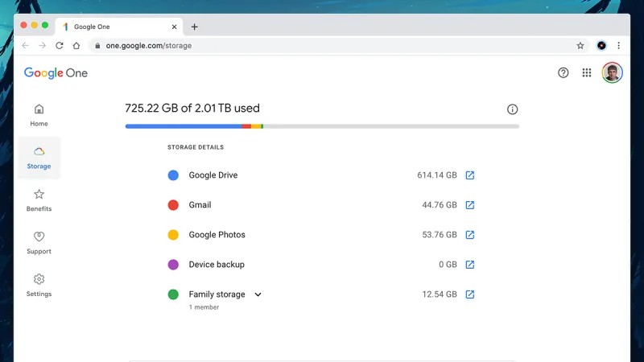The image size is (644, 362).
Task: Open the Google apps grid
Action: pos(587,72)
